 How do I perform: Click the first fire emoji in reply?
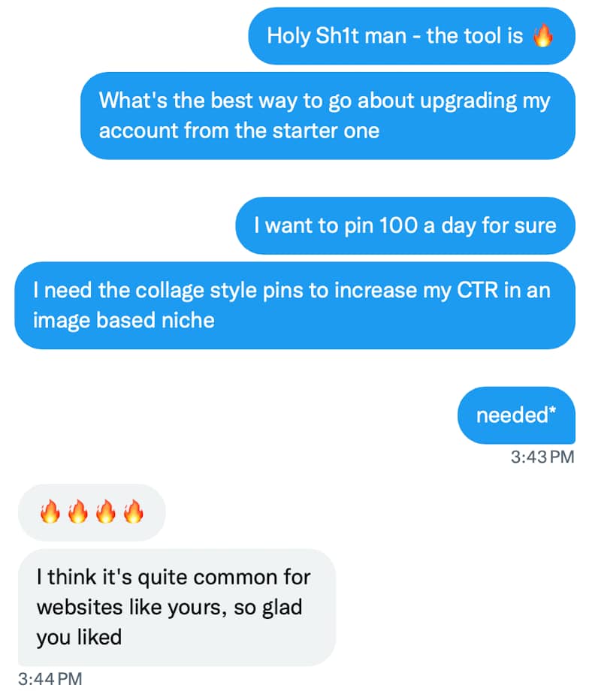pos(50,511)
